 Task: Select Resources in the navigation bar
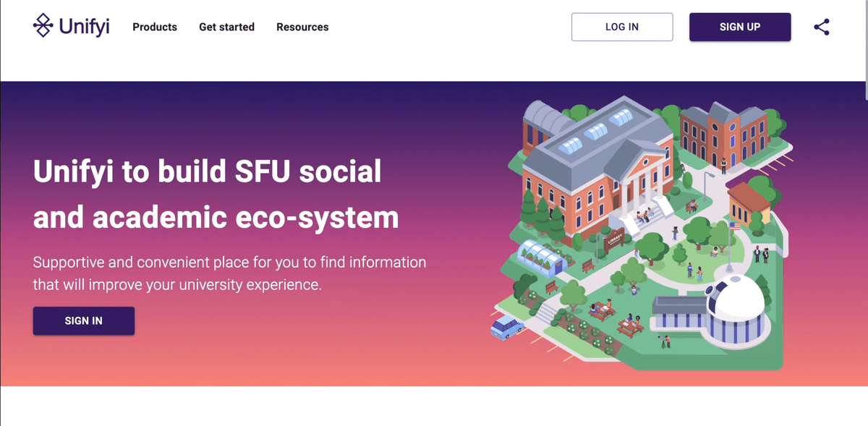[302, 27]
